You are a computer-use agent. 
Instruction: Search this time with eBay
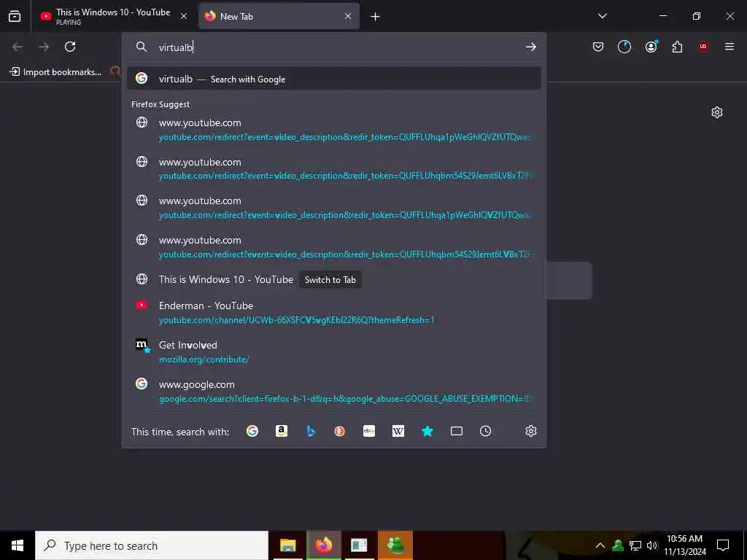[369, 431]
